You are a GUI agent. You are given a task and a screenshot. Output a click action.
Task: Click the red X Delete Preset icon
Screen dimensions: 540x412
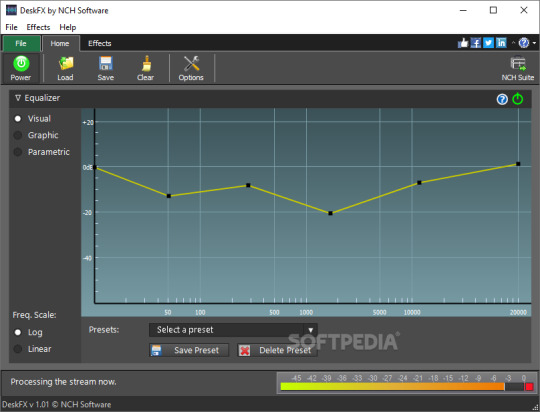(x=245, y=350)
